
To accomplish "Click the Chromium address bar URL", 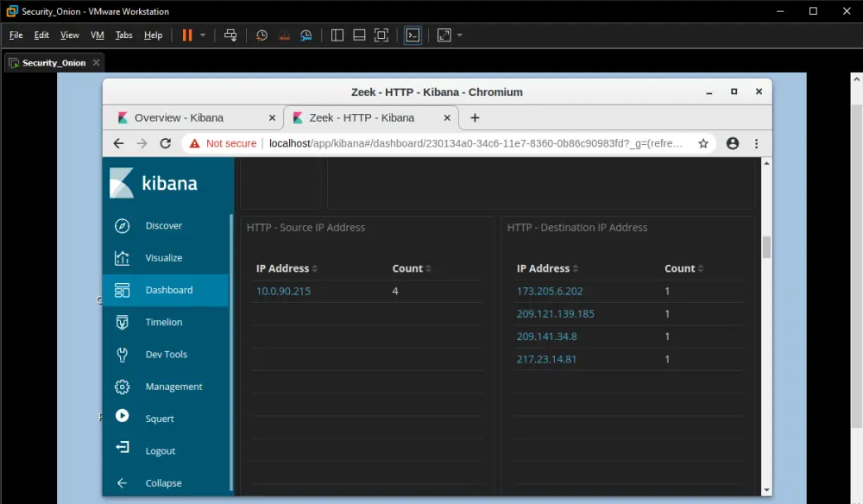I will (476, 143).
